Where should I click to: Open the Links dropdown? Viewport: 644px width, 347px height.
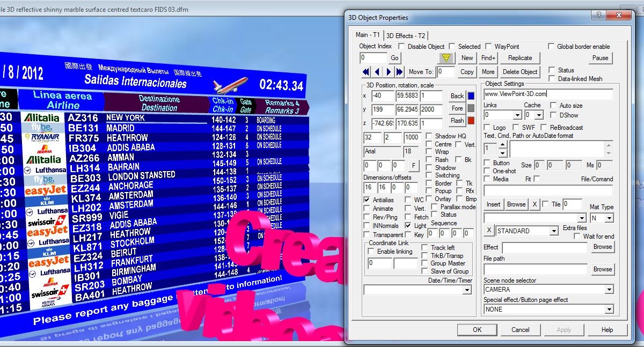point(517,115)
